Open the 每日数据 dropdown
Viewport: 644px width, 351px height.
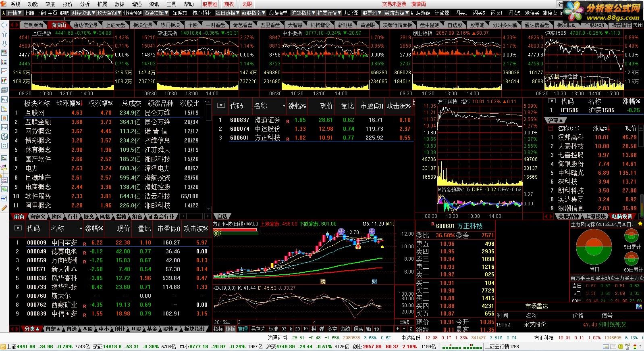tap(227, 13)
